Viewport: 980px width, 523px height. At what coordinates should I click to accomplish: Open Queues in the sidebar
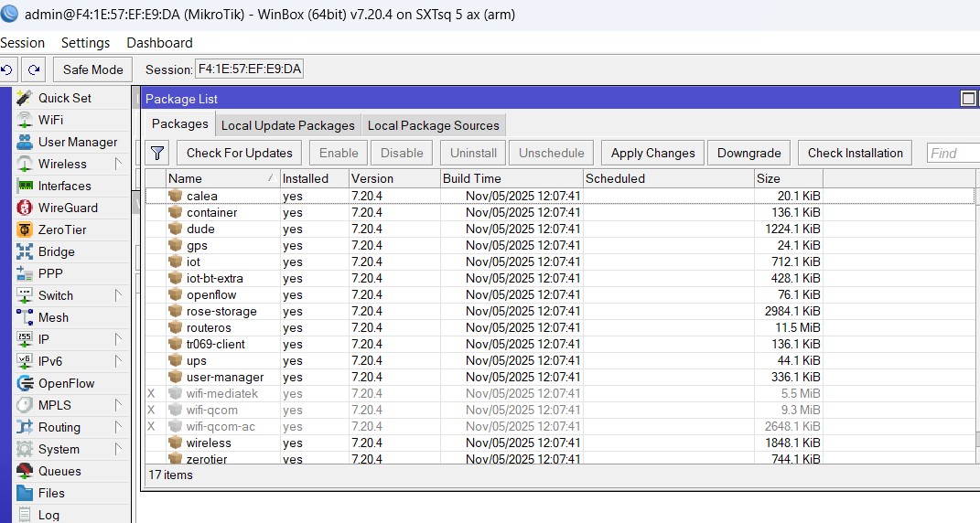[x=59, y=471]
